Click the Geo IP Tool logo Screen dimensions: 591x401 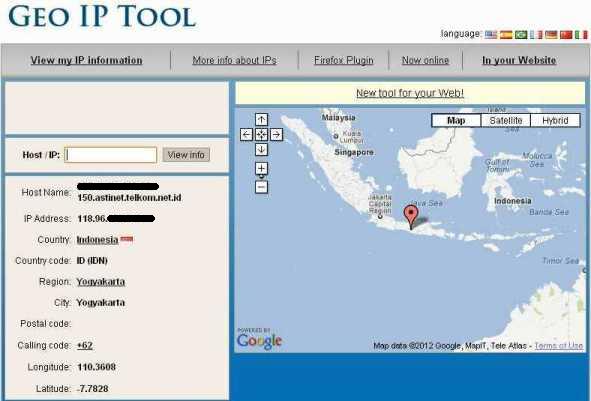[x=102, y=16]
